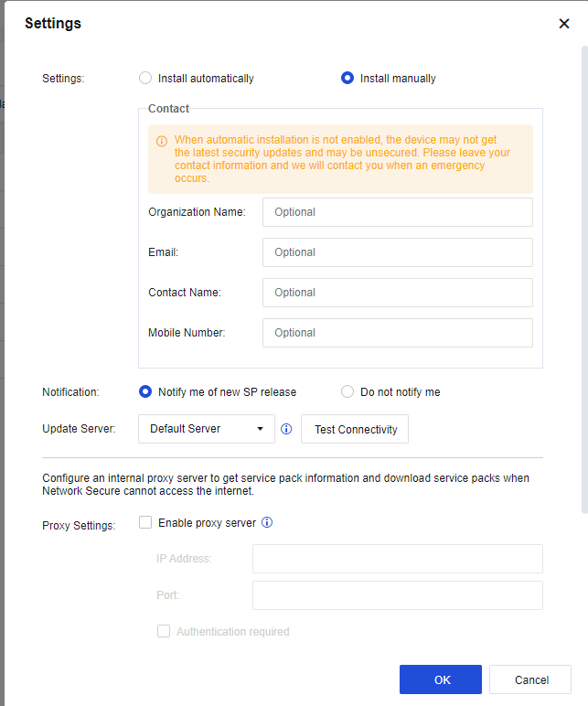Screen dimensions: 588x706
Task: Click the Contact Name text box
Action: pyautogui.click(x=397, y=293)
